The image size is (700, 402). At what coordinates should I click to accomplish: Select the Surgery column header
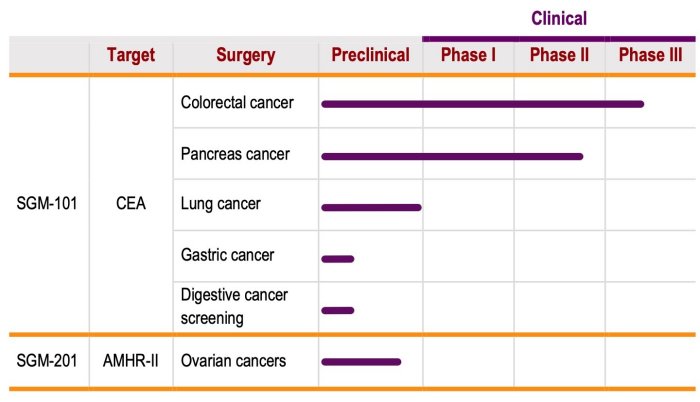[245, 55]
